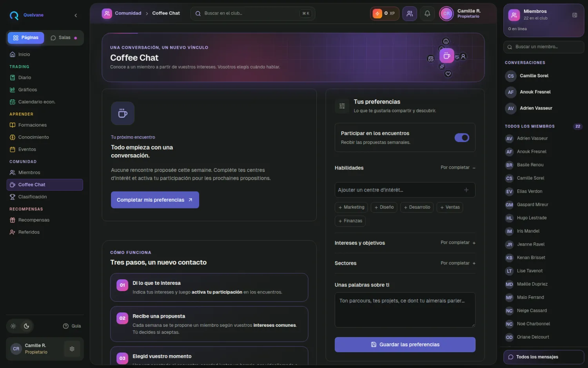
Task: Click the Unas palabras sobre ti textarea
Action: [x=405, y=310]
